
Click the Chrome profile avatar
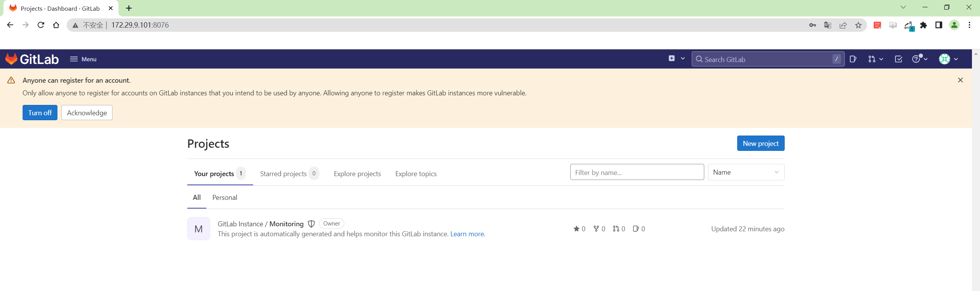(954, 25)
